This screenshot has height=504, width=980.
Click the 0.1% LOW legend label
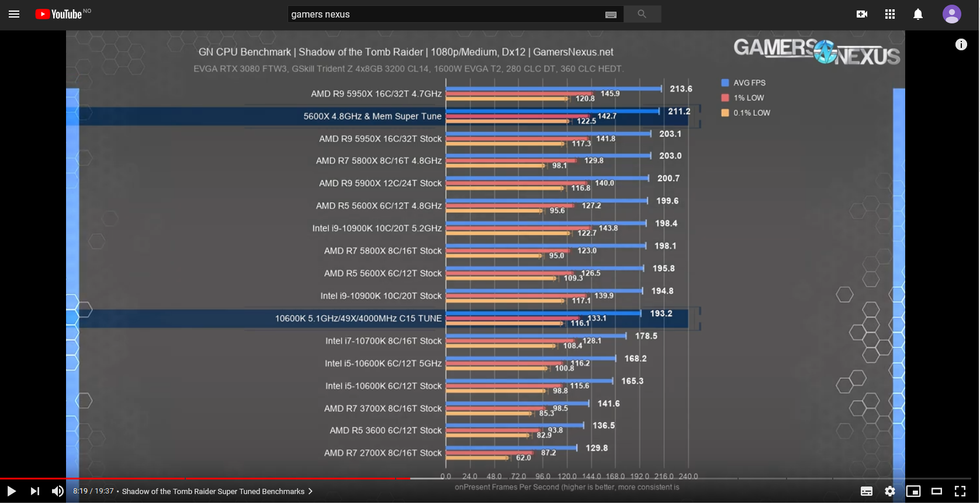coord(752,113)
